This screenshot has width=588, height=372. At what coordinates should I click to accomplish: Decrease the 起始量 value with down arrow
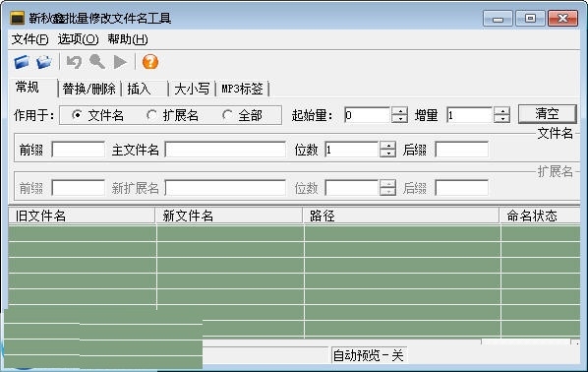tap(400, 119)
